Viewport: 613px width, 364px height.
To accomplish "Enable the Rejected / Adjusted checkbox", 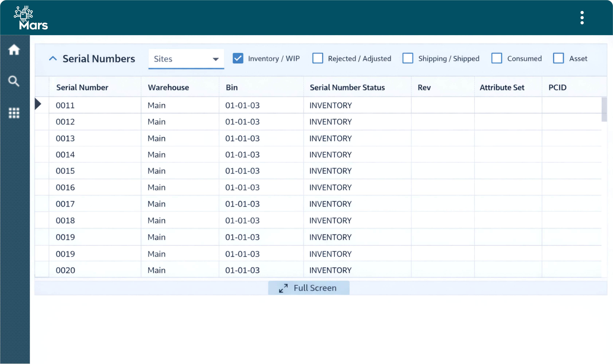I will tap(318, 58).
